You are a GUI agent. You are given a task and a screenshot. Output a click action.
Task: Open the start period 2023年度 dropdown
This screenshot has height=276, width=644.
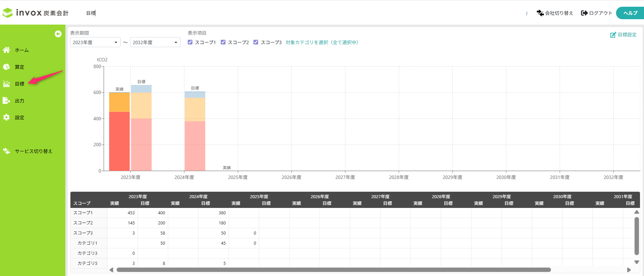click(95, 42)
